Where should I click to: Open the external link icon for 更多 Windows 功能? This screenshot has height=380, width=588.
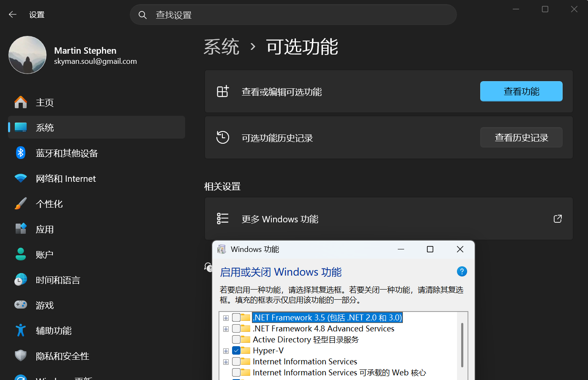[x=558, y=219]
